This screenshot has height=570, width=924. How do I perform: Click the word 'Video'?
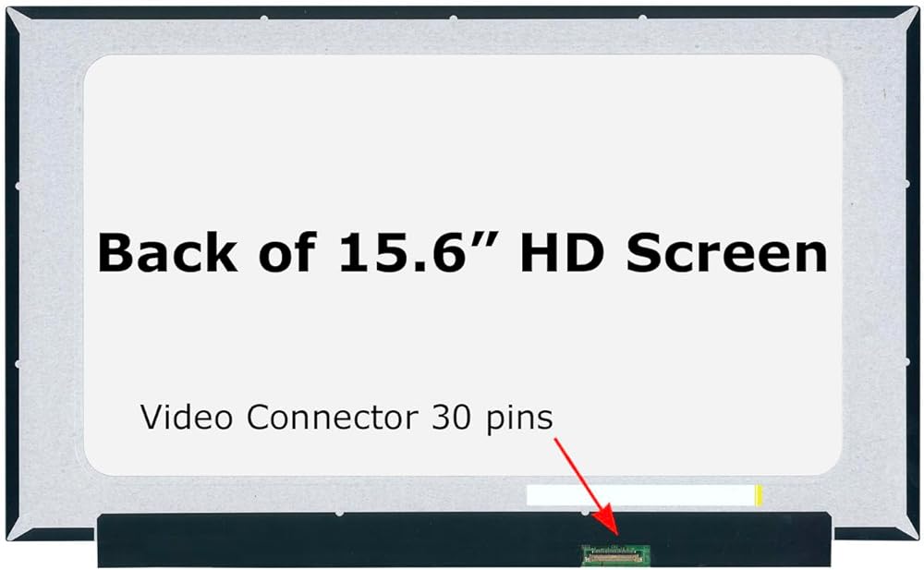pyautogui.click(x=187, y=418)
